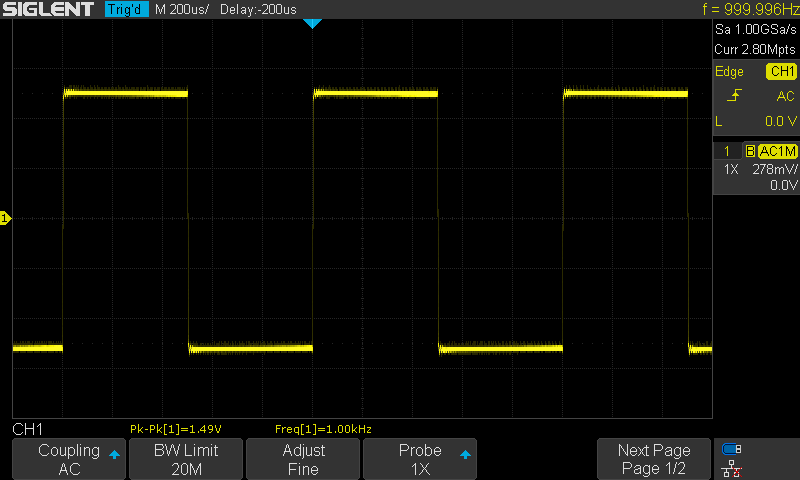Click the Freq[1]=1.00kHz measurement

pyautogui.click(x=323, y=429)
